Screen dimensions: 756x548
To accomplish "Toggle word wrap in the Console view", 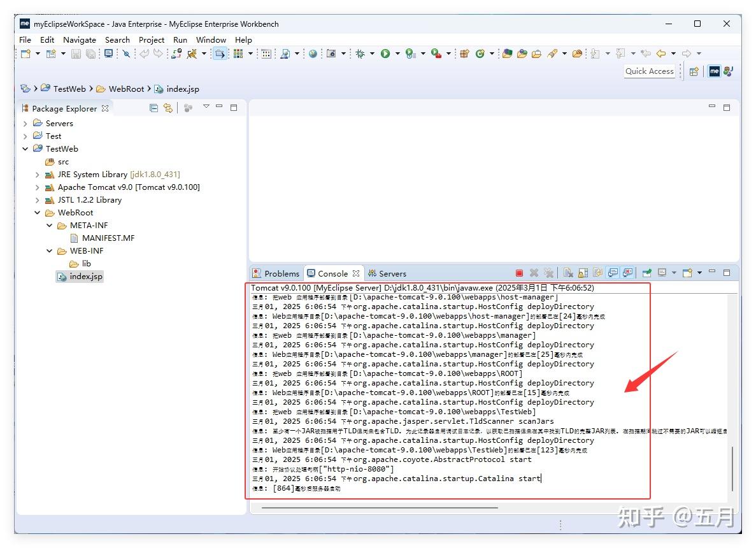I will pos(596,273).
